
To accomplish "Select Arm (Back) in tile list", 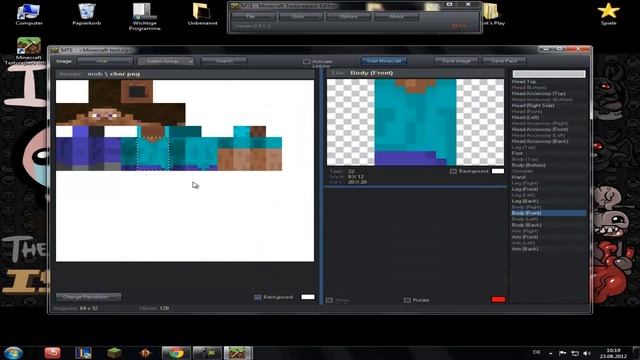I will (525, 249).
